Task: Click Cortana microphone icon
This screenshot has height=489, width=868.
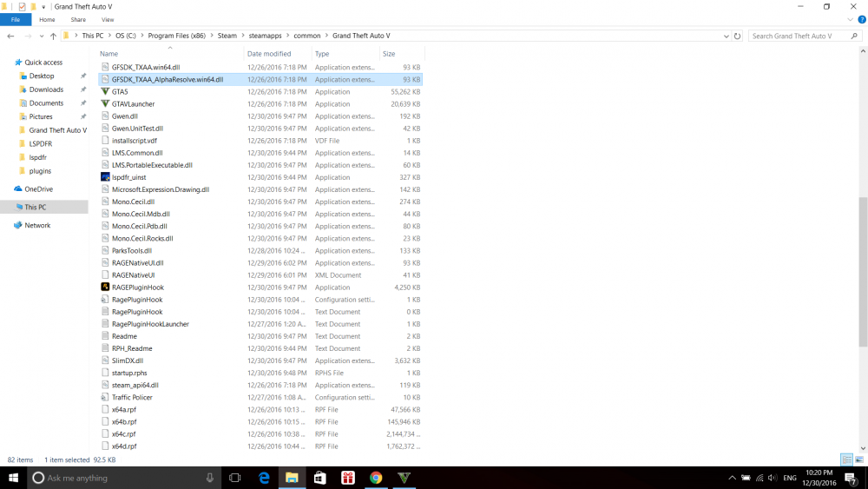Action: [x=210, y=478]
